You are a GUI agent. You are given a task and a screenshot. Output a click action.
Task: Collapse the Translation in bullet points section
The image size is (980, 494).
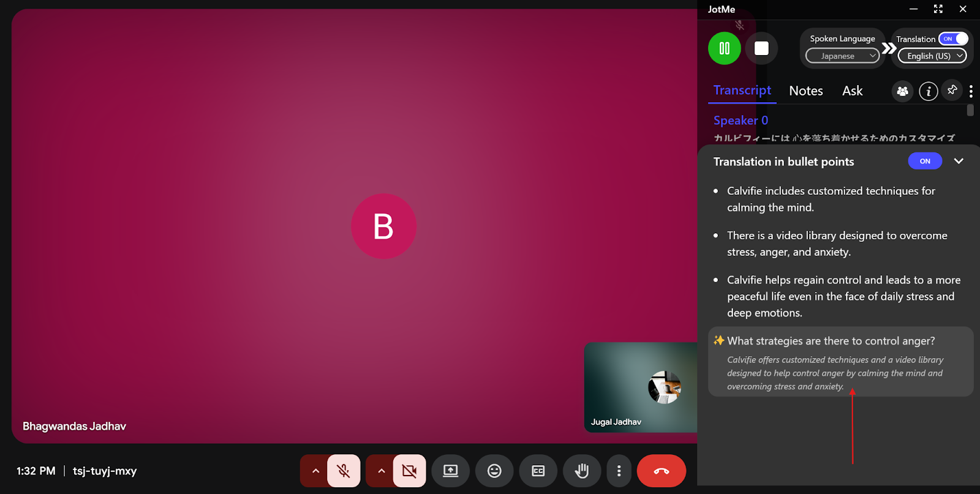point(959,161)
